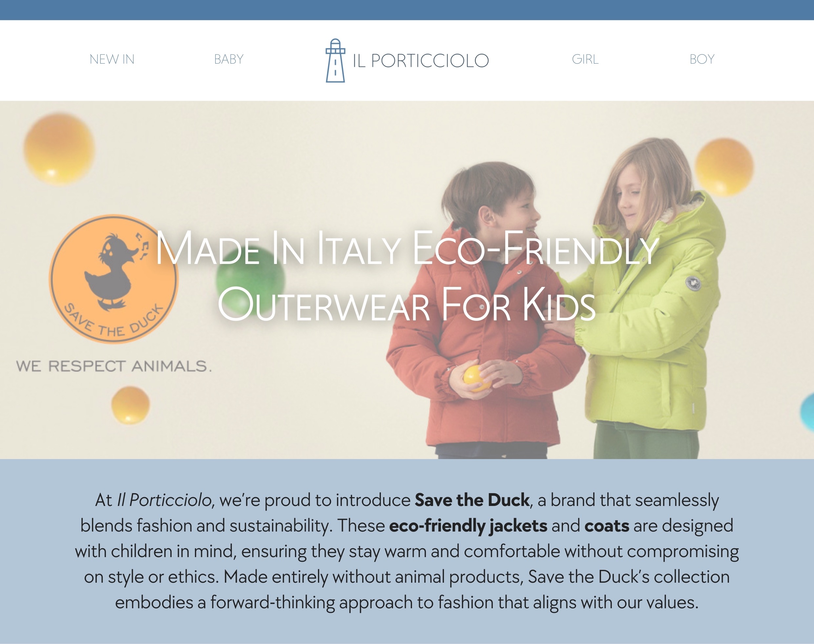814x644 pixels.
Task: Go to the GIRL section
Action: pos(585,59)
